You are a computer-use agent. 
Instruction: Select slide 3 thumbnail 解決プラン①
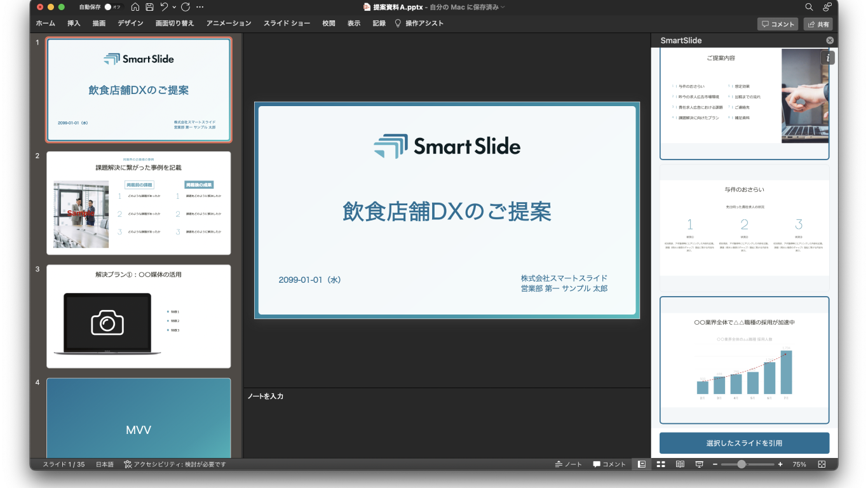[139, 316]
